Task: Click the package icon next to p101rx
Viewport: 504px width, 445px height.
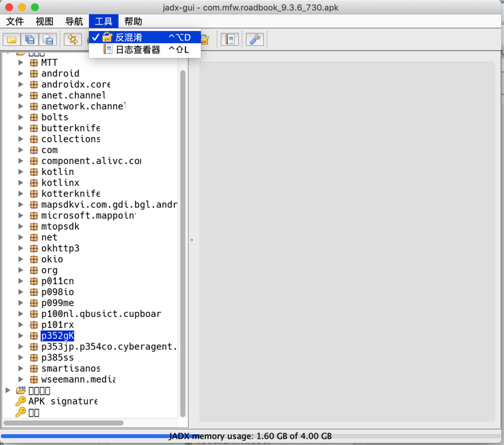Action: click(33, 325)
